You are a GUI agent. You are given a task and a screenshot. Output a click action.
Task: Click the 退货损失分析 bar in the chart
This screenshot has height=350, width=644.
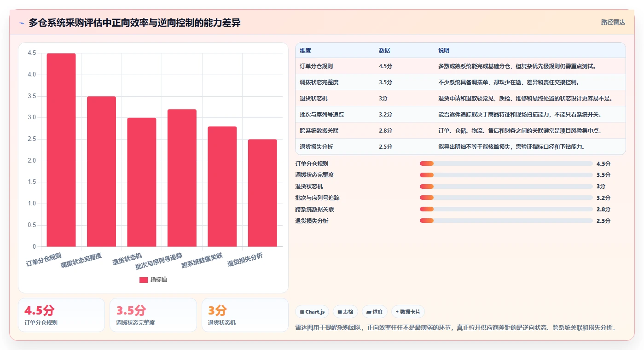[262, 193]
